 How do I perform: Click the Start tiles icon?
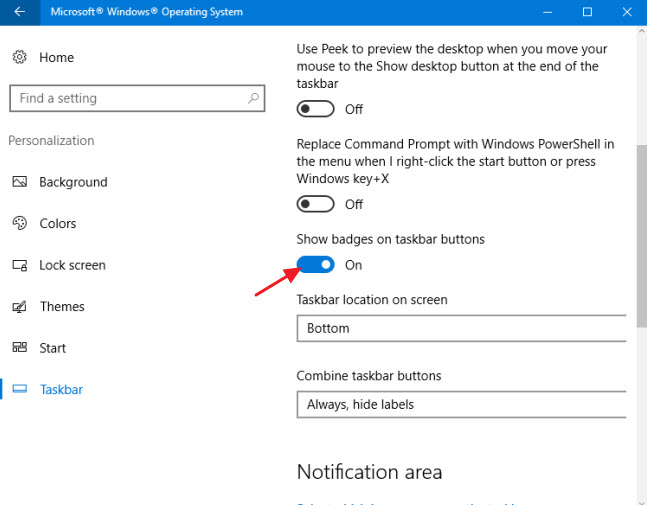point(19,347)
